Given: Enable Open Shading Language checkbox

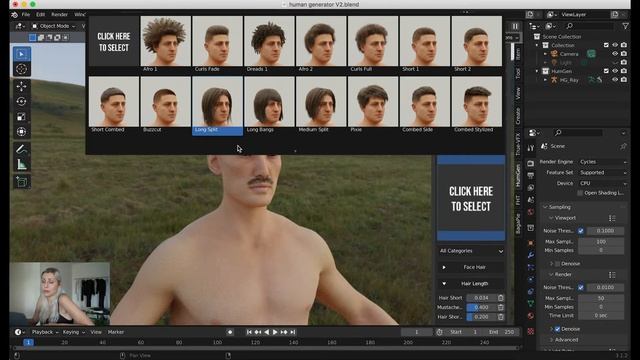Looking at the screenshot, I should click(x=580, y=193).
